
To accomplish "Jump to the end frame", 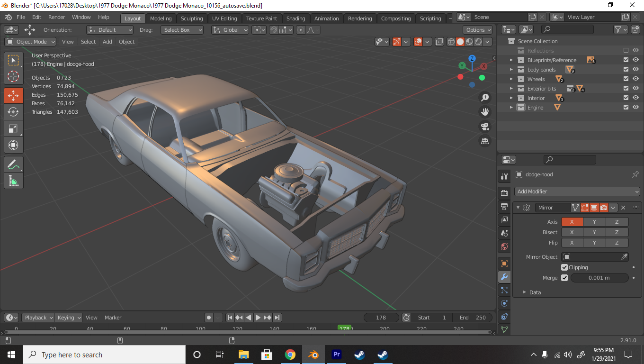I will click(x=277, y=318).
